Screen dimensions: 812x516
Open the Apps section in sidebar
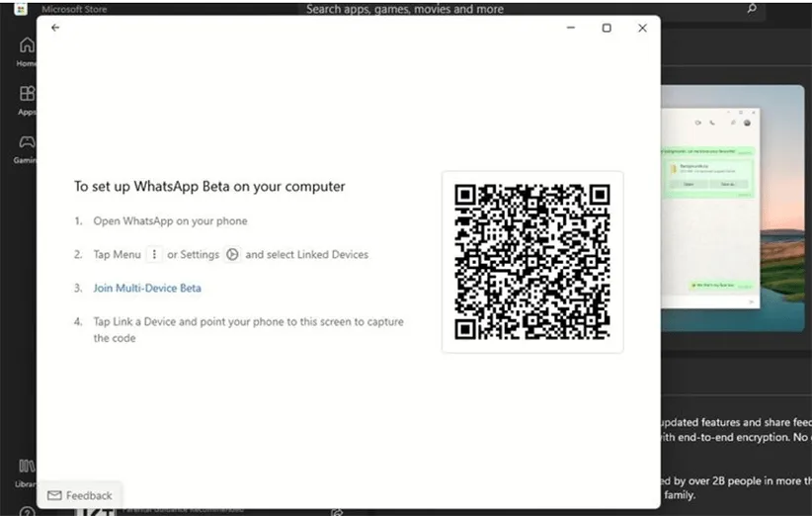coord(27,100)
